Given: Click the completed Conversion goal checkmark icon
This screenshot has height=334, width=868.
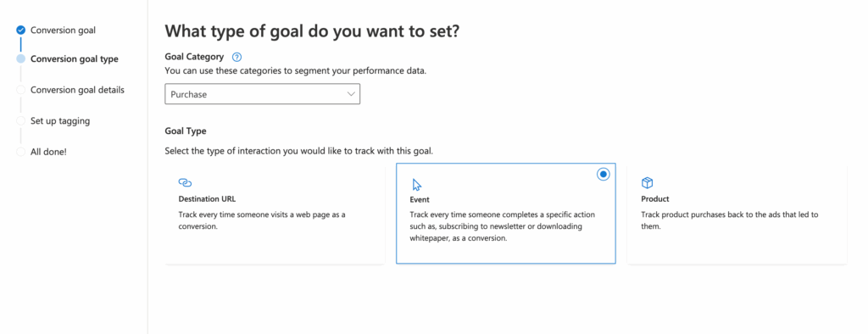Looking at the screenshot, I should click(21, 30).
